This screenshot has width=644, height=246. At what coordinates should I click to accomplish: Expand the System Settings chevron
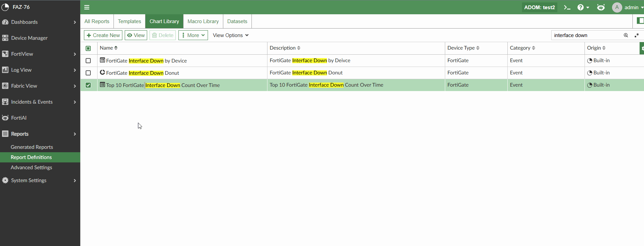75,180
